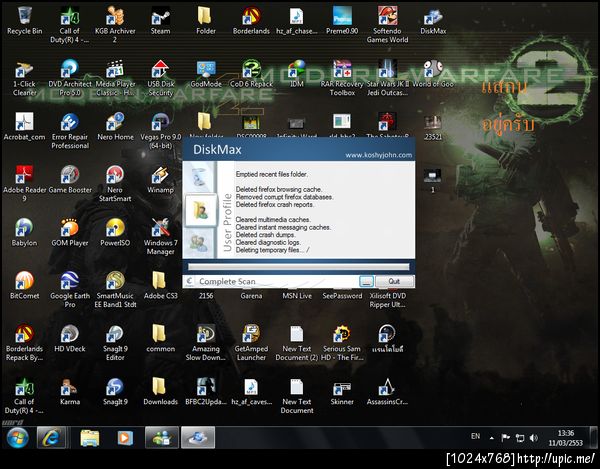Open the CoD 6 Repack shortcut
The image size is (600, 469).
[251, 74]
